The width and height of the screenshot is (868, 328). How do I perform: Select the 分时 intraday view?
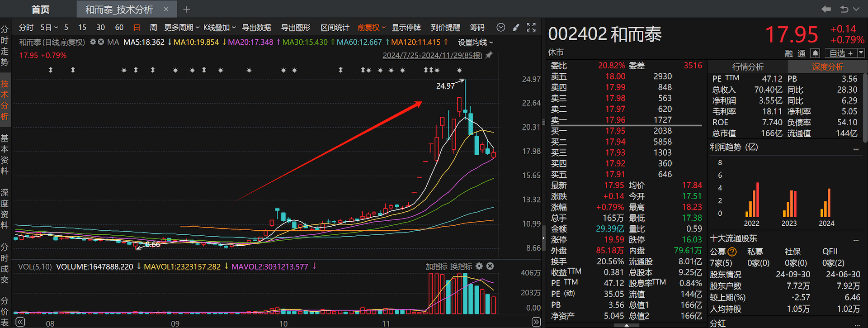coord(26,28)
